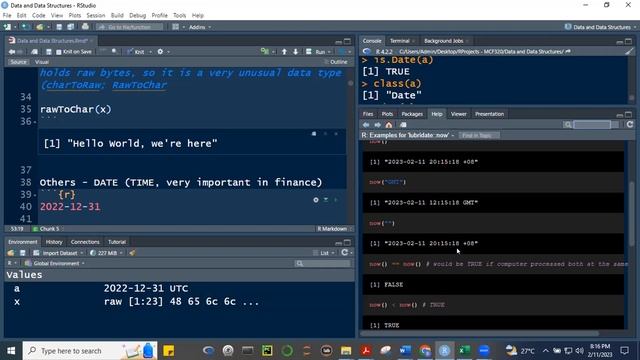Click the Help pane search field

(x=592, y=125)
